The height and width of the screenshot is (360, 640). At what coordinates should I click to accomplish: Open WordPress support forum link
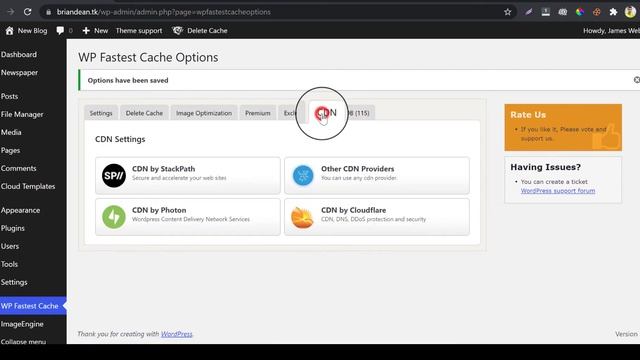click(x=558, y=191)
